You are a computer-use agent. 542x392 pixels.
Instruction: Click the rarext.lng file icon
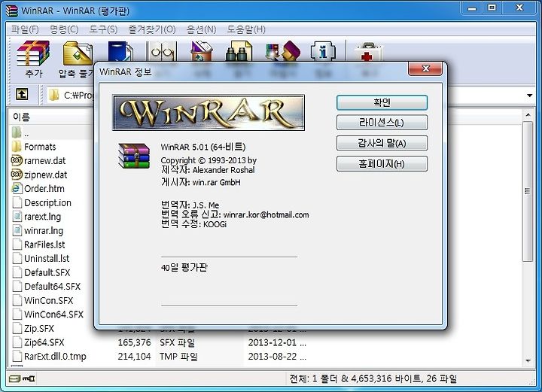17,217
